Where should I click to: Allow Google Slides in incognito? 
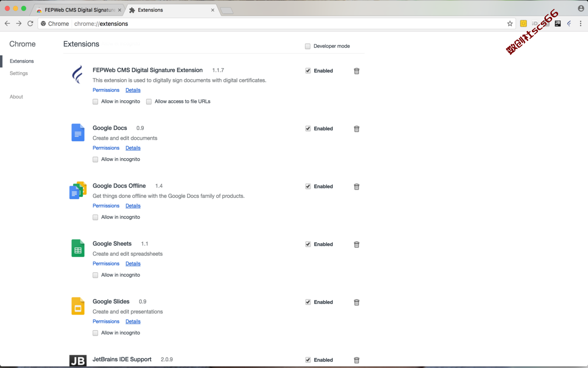pyautogui.click(x=96, y=333)
